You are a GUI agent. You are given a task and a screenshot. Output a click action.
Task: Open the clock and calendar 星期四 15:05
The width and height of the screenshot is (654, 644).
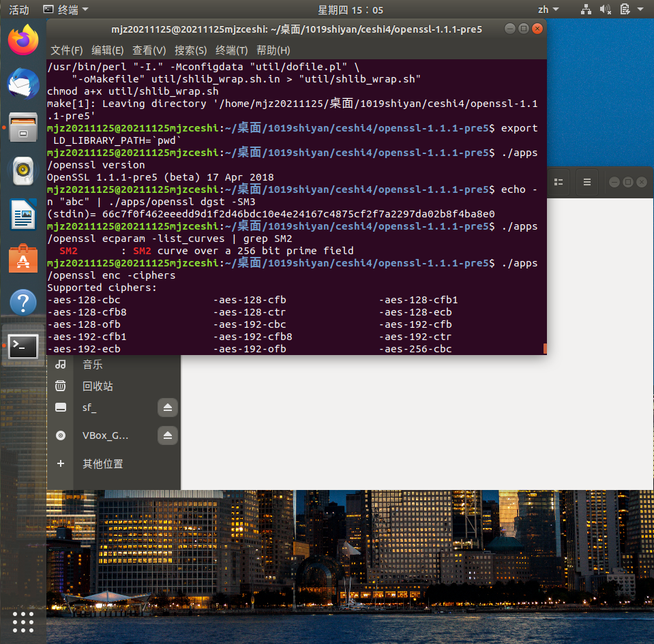tap(351, 10)
